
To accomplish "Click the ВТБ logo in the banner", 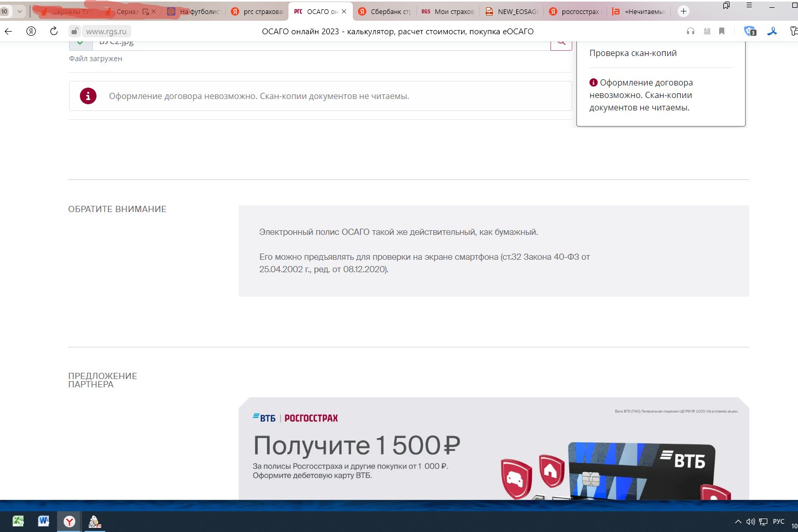I will pos(264,418).
